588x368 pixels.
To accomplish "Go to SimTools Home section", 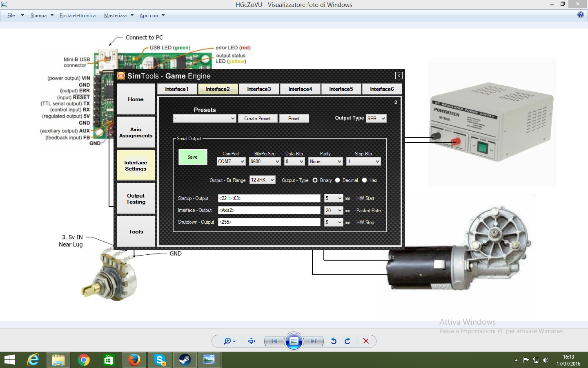I will (x=136, y=99).
